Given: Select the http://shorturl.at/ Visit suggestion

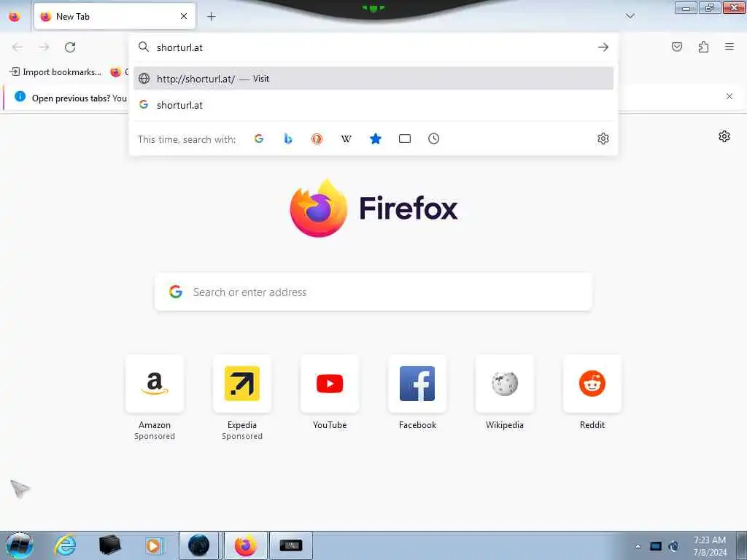Looking at the screenshot, I should coord(373,79).
